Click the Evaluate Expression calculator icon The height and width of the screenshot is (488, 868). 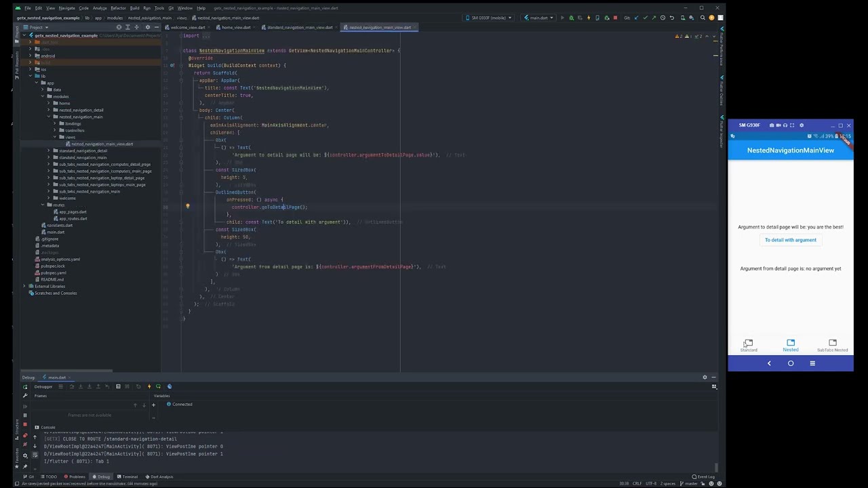tap(118, 386)
